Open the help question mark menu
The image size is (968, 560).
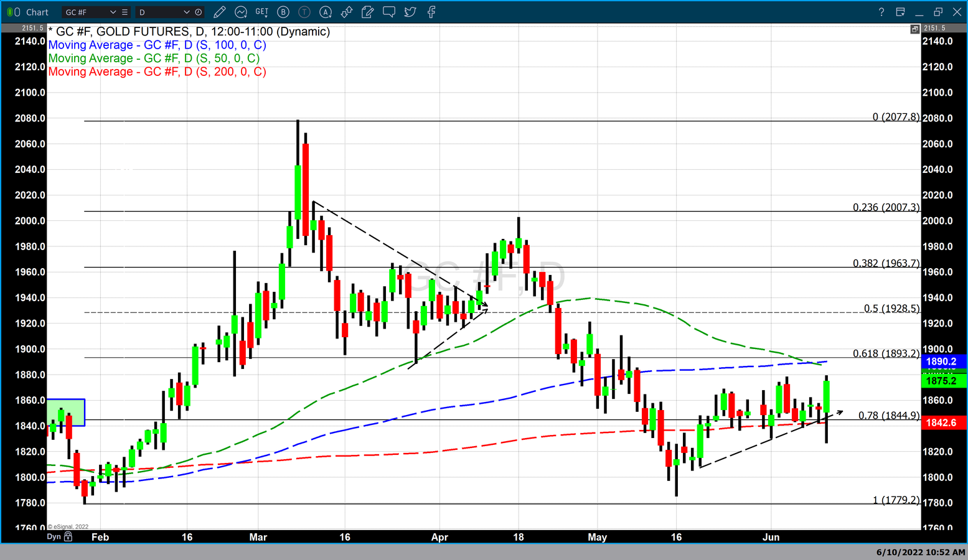pyautogui.click(x=881, y=12)
